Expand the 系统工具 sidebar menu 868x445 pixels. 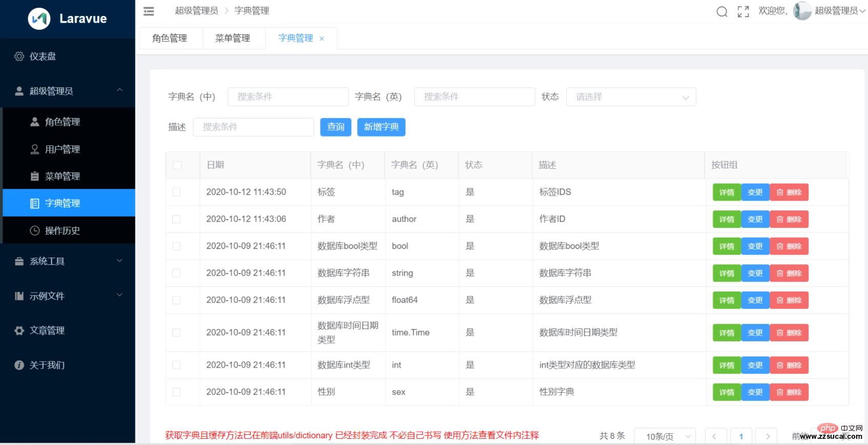68,261
